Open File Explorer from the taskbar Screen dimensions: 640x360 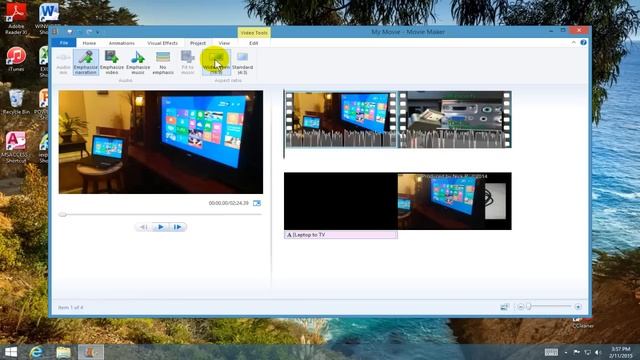click(63, 352)
